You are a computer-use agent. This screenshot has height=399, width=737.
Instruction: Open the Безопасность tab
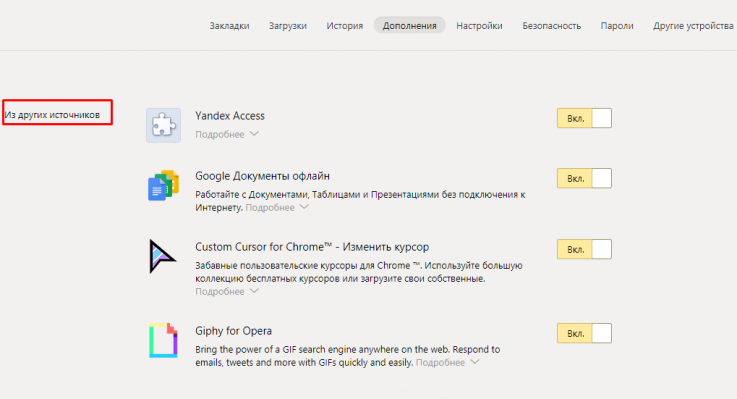[551, 26]
